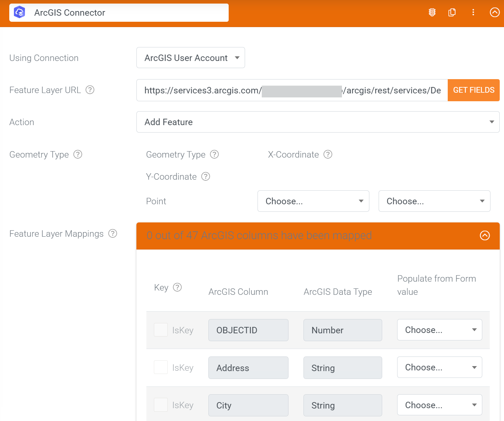The image size is (504, 421).
Task: Open the Using Connection dropdown
Action: pyautogui.click(x=191, y=58)
